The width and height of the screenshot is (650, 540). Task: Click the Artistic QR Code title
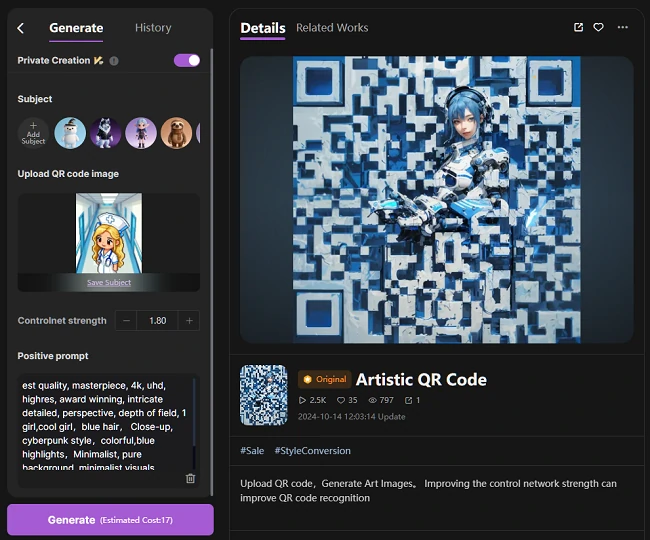(421, 380)
